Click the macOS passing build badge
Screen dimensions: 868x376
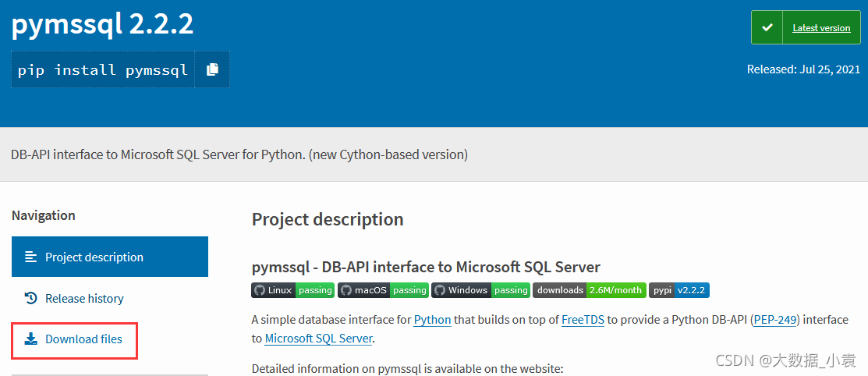click(383, 290)
